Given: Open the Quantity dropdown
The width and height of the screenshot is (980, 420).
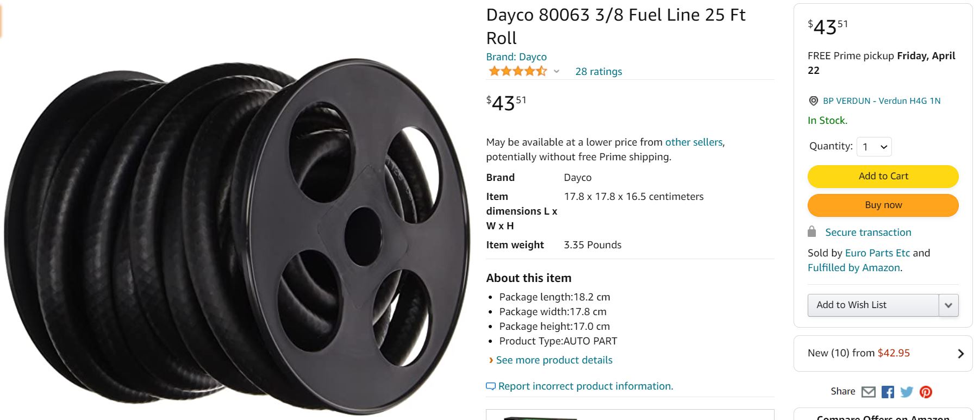Looking at the screenshot, I should (x=874, y=147).
